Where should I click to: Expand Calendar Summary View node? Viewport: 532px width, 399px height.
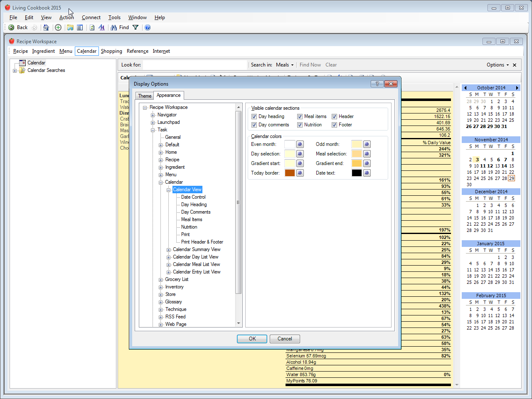coord(169,250)
